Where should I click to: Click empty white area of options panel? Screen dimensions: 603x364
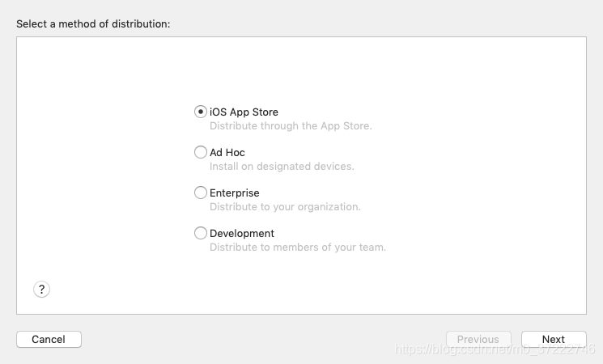pos(469,178)
